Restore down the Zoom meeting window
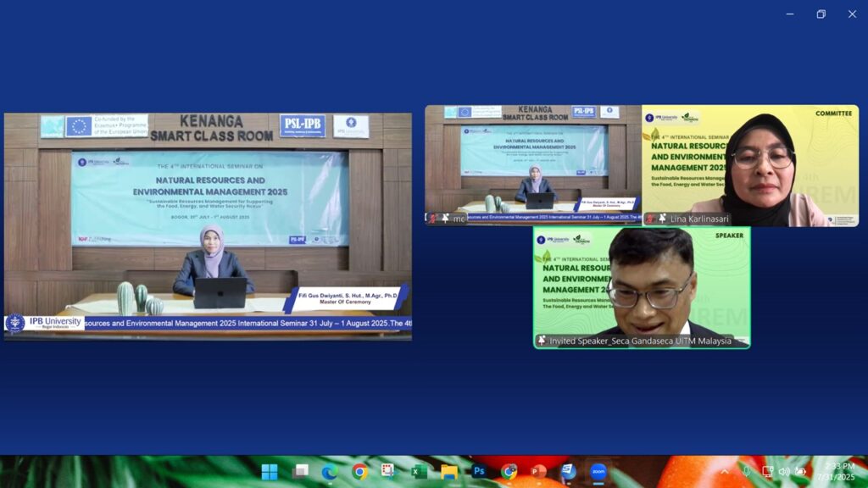The image size is (868, 488). point(821,14)
